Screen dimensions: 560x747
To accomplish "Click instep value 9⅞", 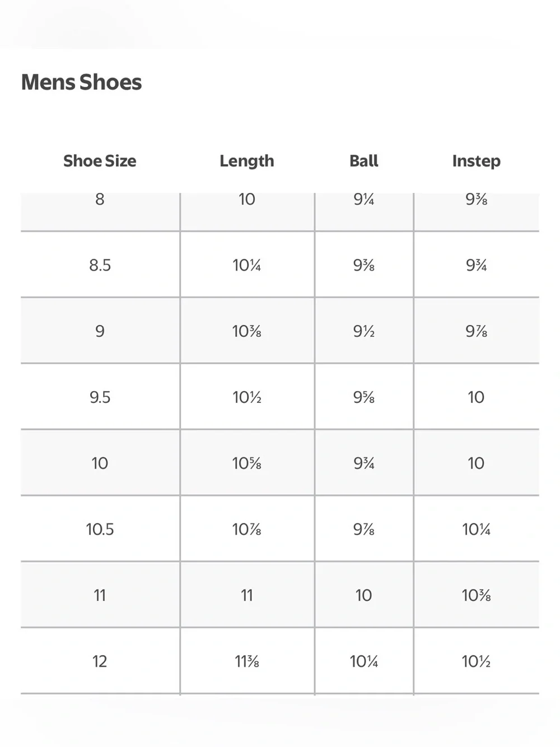I will (477, 331).
